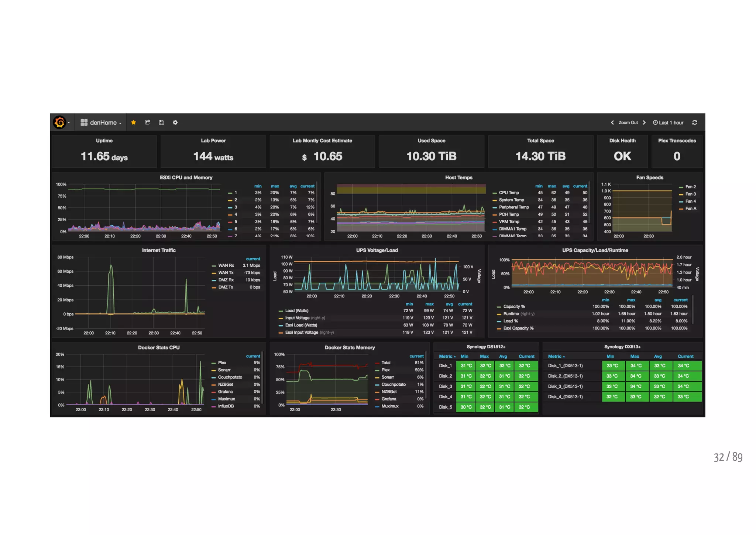The image size is (756, 535).
Task: Open dashboard settings gear
Action: pyautogui.click(x=175, y=122)
